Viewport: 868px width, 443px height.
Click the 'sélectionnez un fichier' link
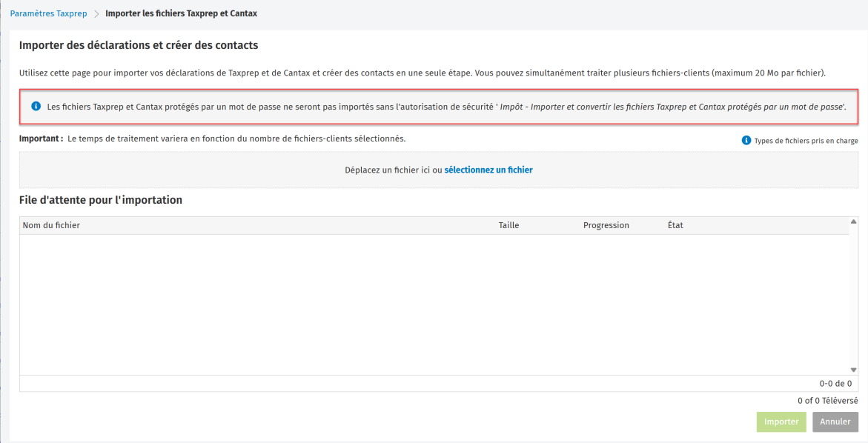488,170
